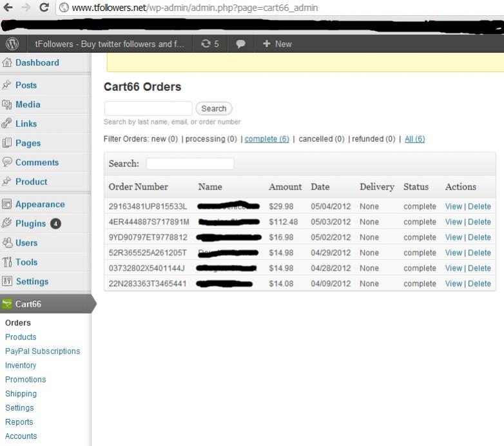This screenshot has height=446, width=504.
Task: Filter orders by complete (6)
Action: click(x=267, y=139)
